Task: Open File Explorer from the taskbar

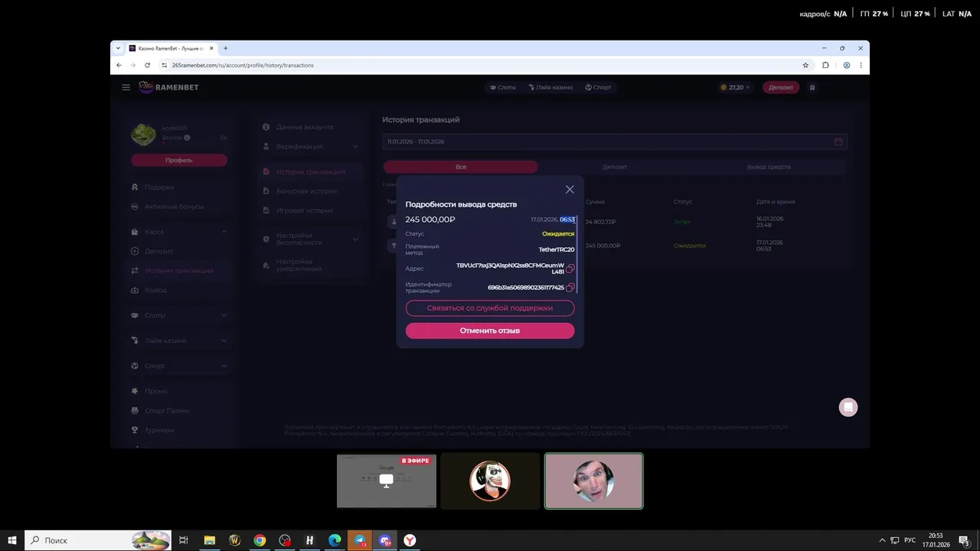Action: coord(209,540)
